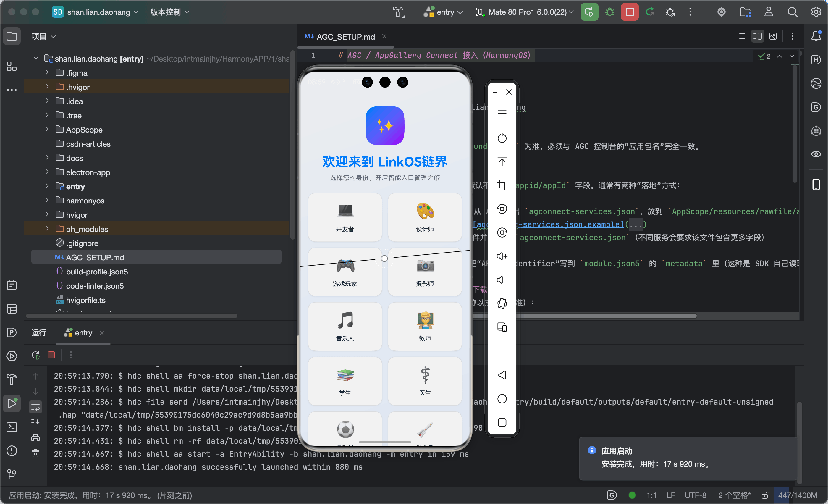
Task: Open the Git branches tool window
Action: click(12, 474)
